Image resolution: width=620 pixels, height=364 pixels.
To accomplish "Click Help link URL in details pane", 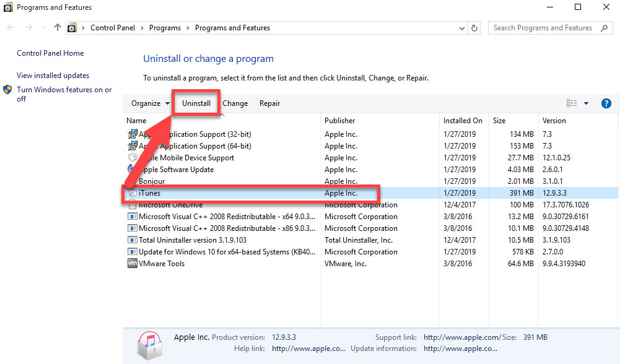I will 309,349.
